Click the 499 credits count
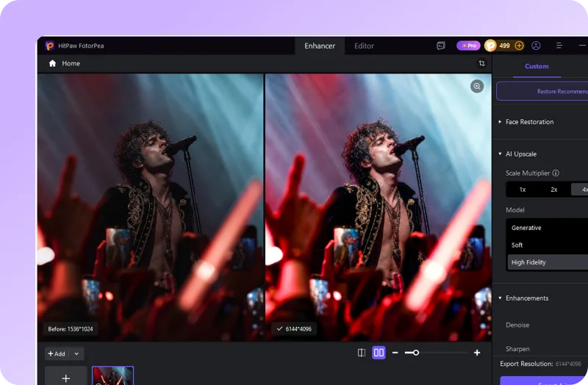This screenshot has width=588, height=385. 505,46
